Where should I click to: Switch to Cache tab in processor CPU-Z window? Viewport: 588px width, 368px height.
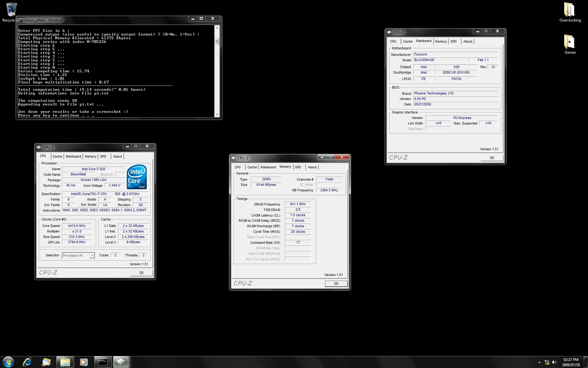(x=58, y=156)
